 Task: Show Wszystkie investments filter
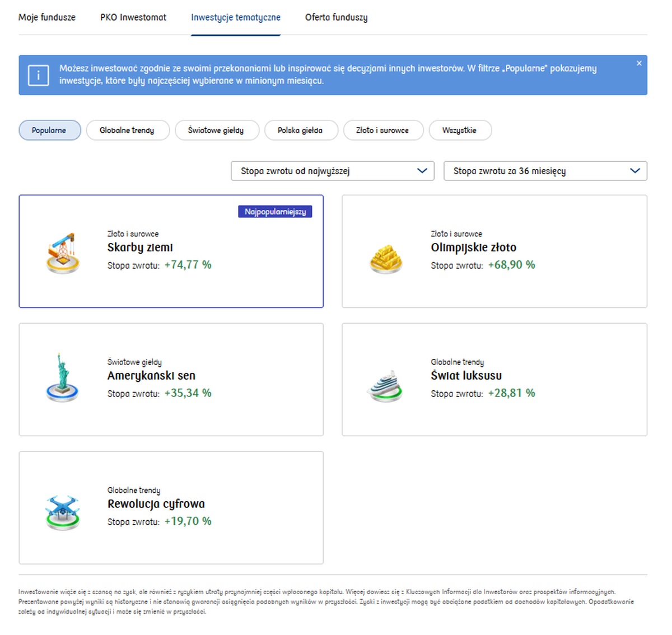(460, 130)
